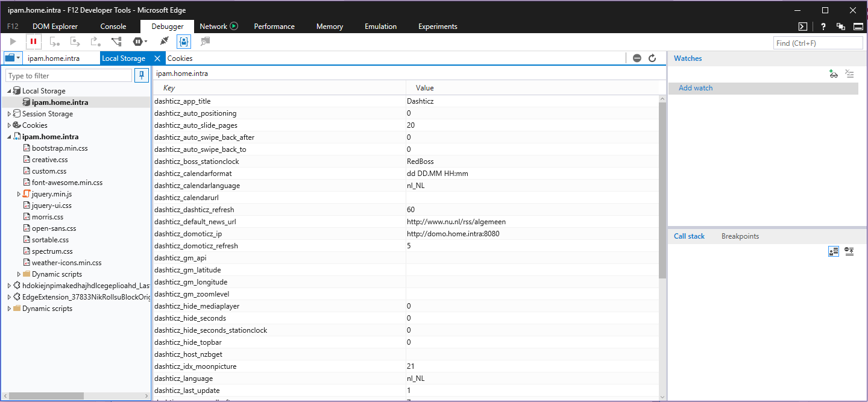
Task: Expand the Cookies tree node
Action: (9, 125)
